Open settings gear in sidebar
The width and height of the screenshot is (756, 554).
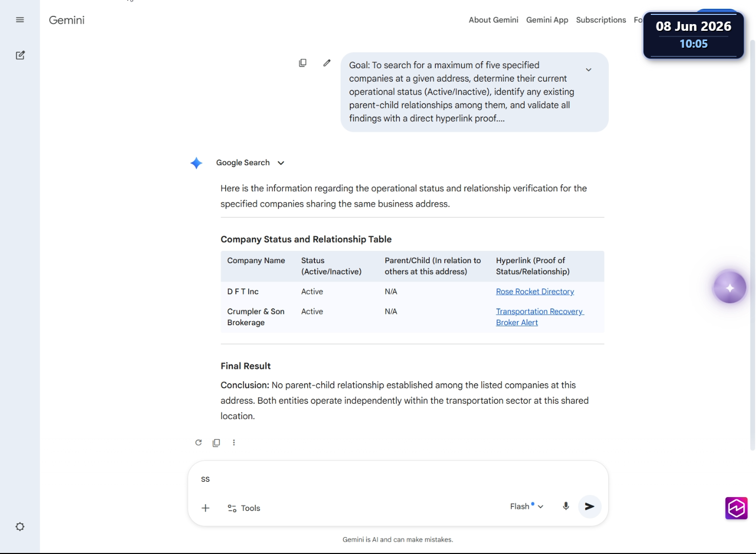pyautogui.click(x=20, y=527)
